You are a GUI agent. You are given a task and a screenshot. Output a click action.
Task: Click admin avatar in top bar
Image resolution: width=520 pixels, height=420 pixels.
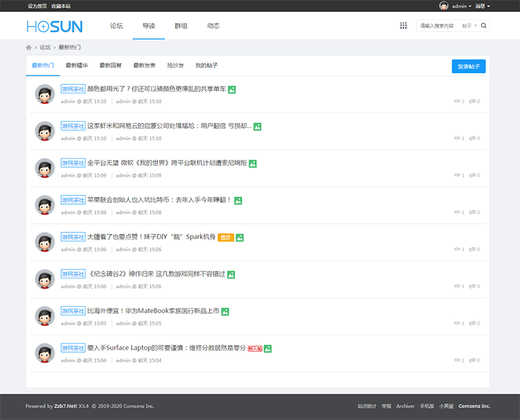tap(444, 6)
